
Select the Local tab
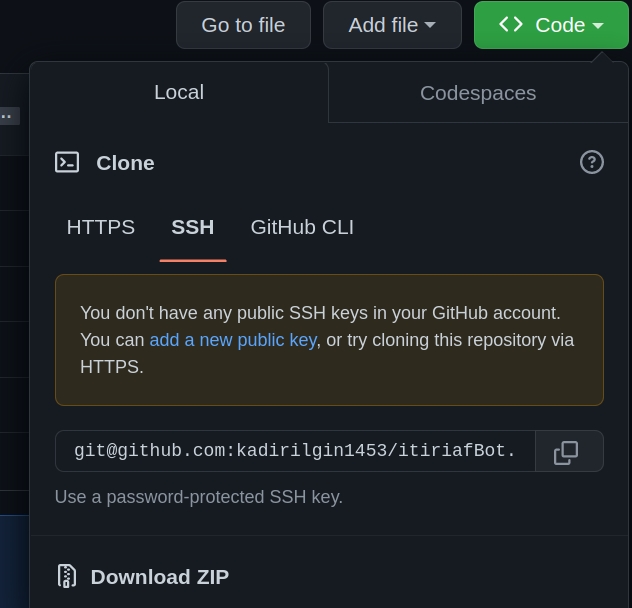coord(179,92)
